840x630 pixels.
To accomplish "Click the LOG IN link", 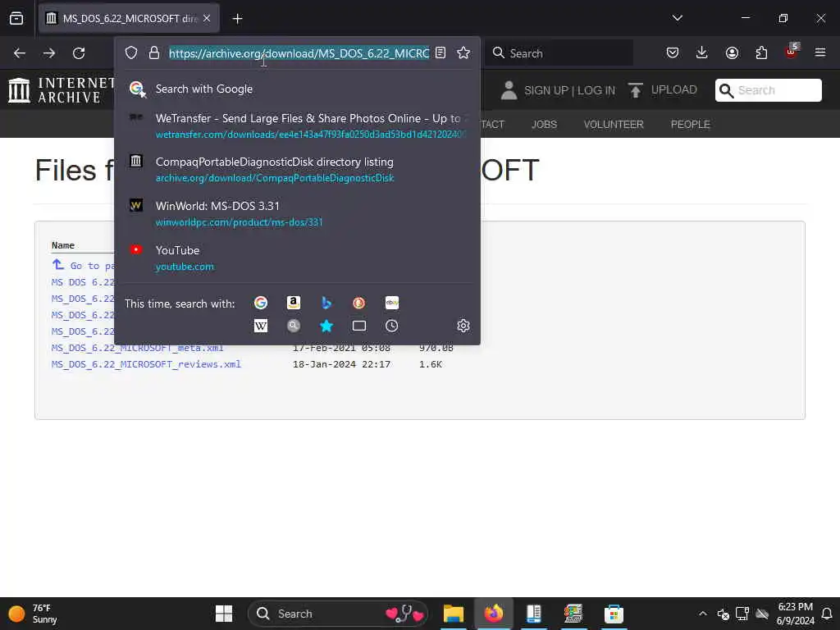I will [x=596, y=90].
